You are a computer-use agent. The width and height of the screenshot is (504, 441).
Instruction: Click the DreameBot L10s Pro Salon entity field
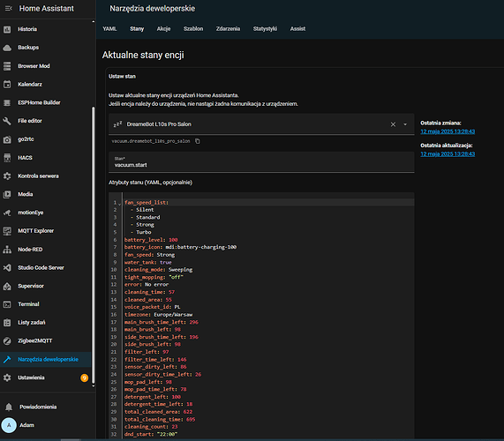point(261,124)
